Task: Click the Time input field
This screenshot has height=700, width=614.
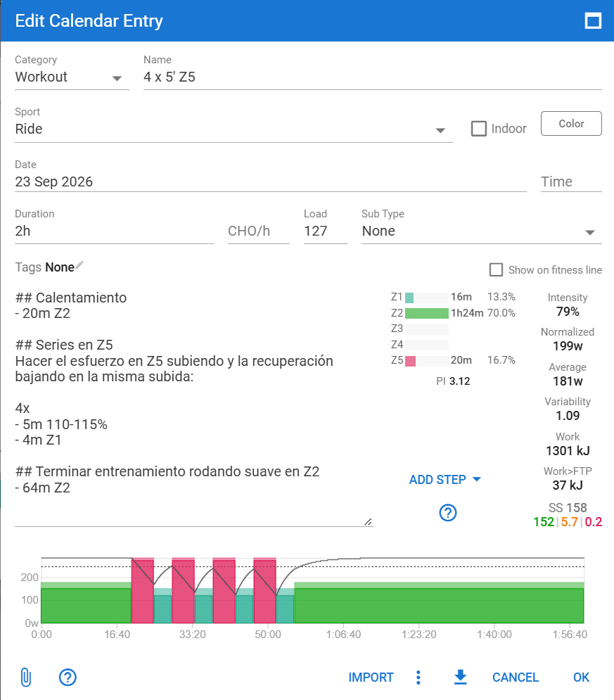Action: [x=571, y=182]
